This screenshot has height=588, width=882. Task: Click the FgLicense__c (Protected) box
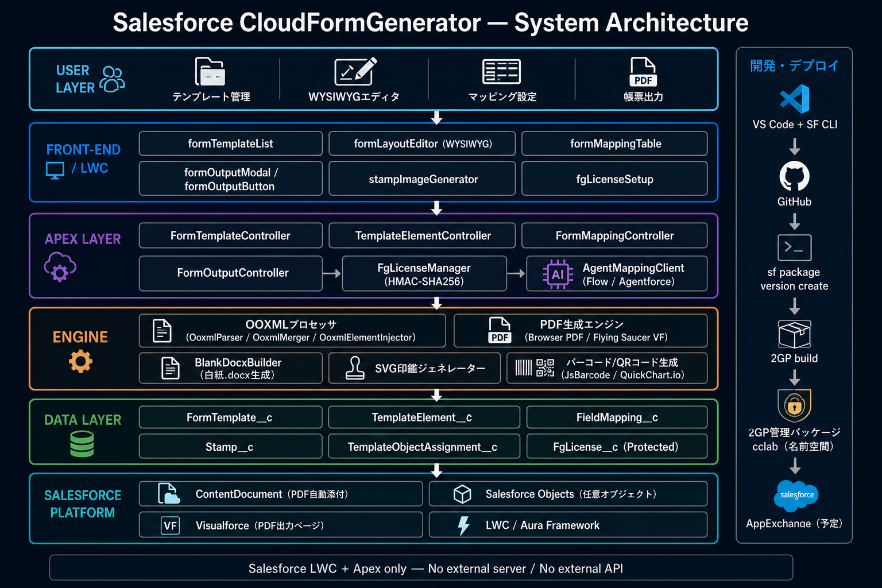[x=617, y=446]
